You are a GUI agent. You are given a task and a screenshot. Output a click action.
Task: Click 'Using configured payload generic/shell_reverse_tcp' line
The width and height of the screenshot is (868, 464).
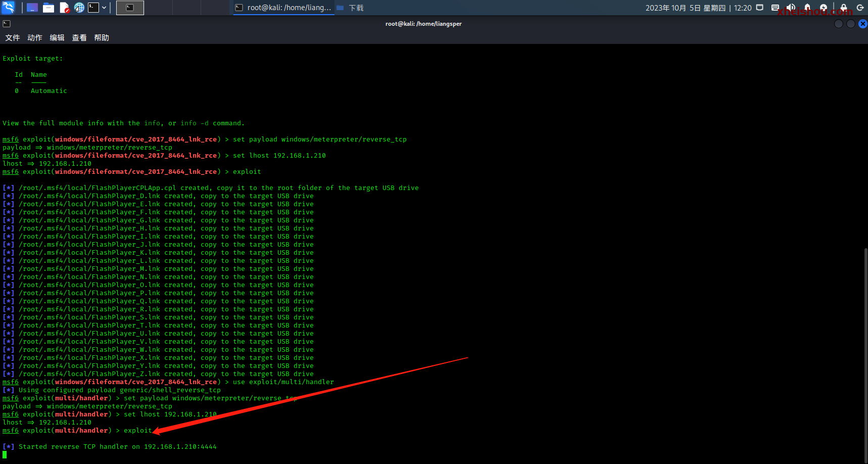point(112,390)
